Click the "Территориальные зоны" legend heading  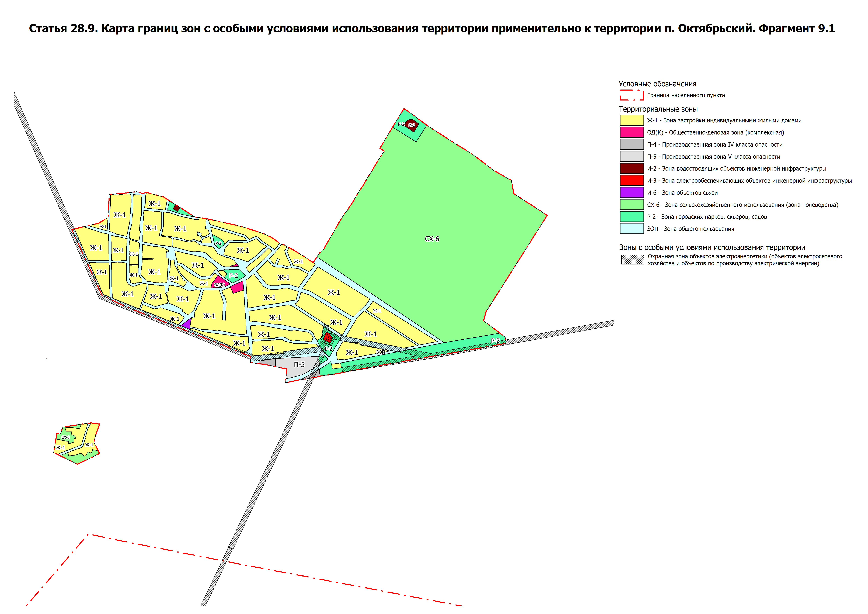(658, 109)
